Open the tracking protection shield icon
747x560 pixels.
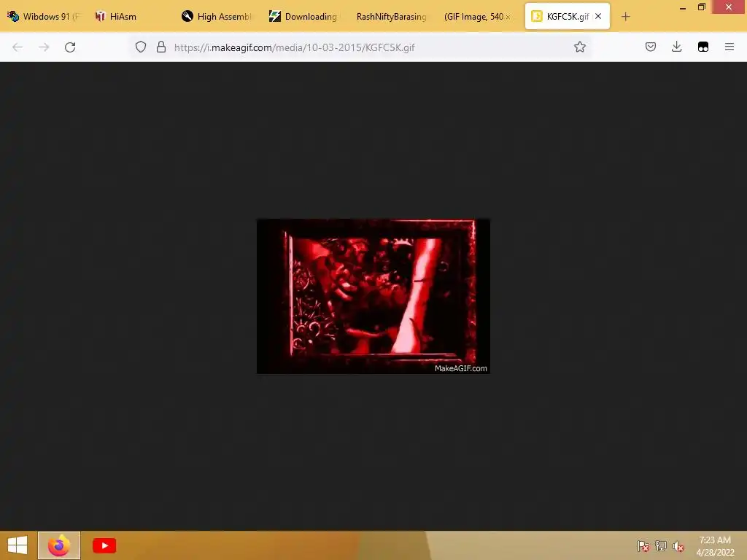coord(141,47)
